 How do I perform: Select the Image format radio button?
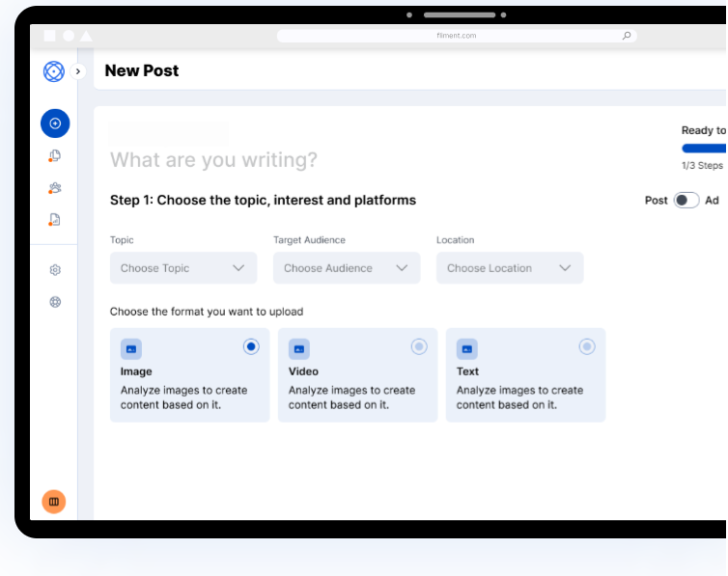pyautogui.click(x=251, y=346)
